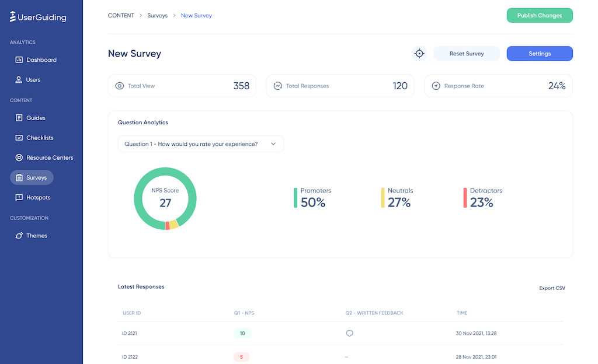Open the Dashboard section in the sidebar
Screen dimensions: 598x364
(x=40, y=60)
